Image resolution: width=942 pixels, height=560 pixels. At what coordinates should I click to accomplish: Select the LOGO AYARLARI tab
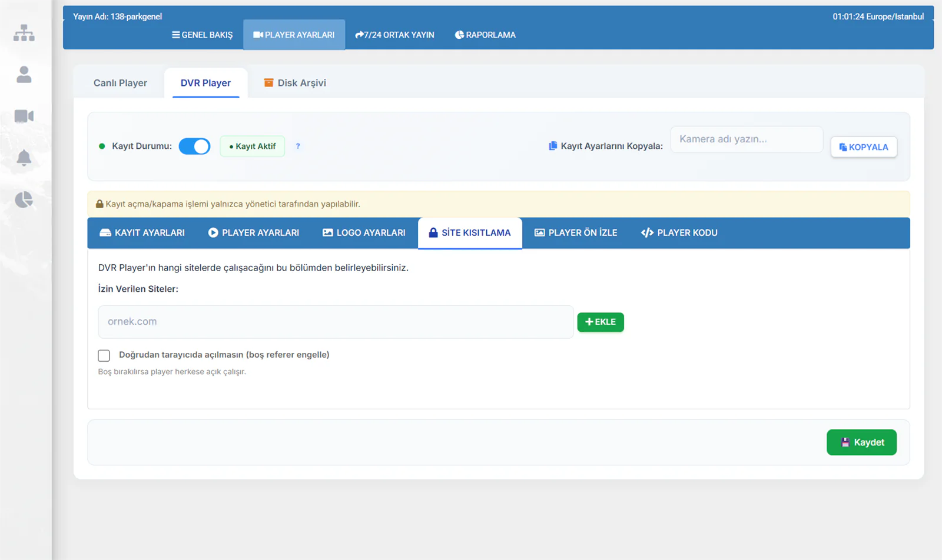coord(364,233)
